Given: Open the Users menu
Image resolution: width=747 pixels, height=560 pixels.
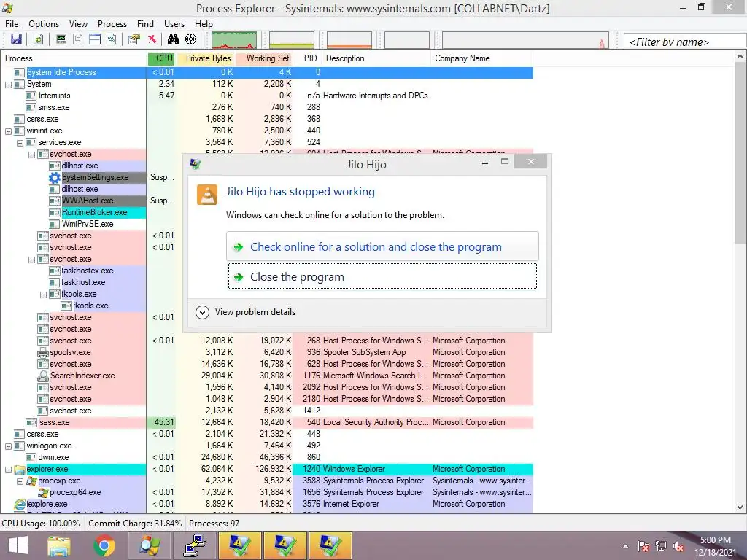Looking at the screenshot, I should 174,24.
